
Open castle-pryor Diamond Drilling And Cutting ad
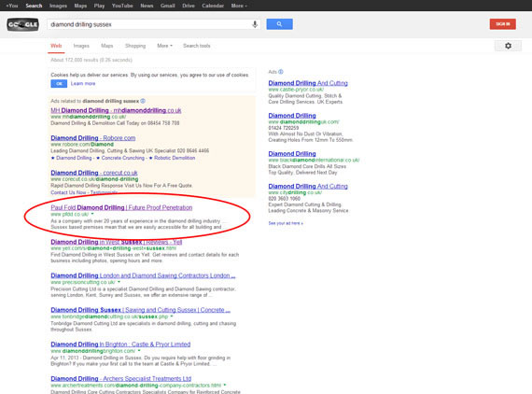click(x=308, y=83)
